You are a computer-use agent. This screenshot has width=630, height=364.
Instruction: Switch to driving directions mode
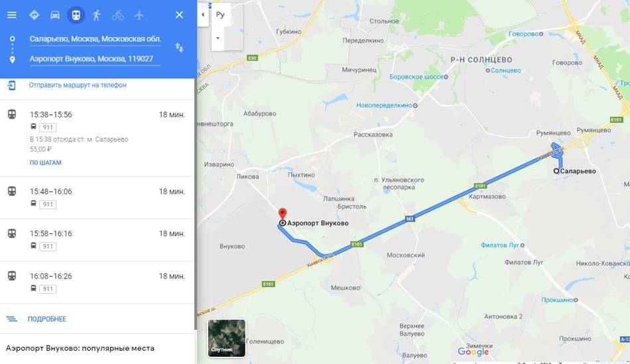coord(55,15)
